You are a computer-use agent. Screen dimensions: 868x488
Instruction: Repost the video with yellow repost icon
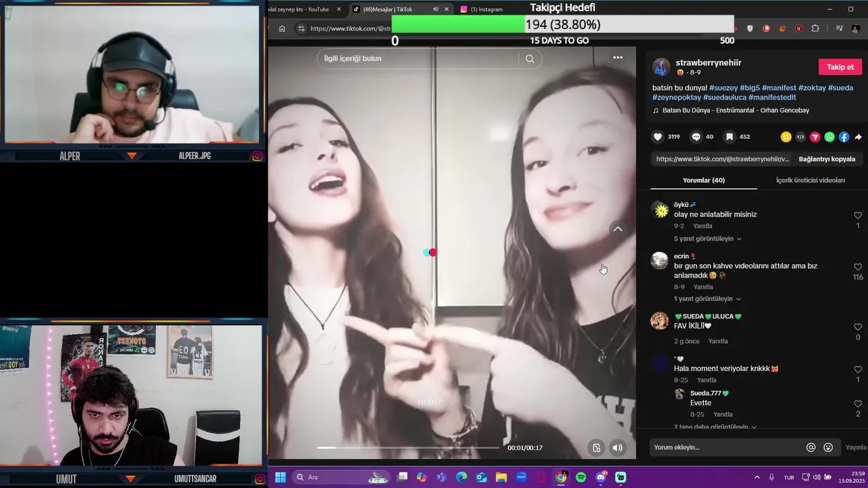click(786, 137)
